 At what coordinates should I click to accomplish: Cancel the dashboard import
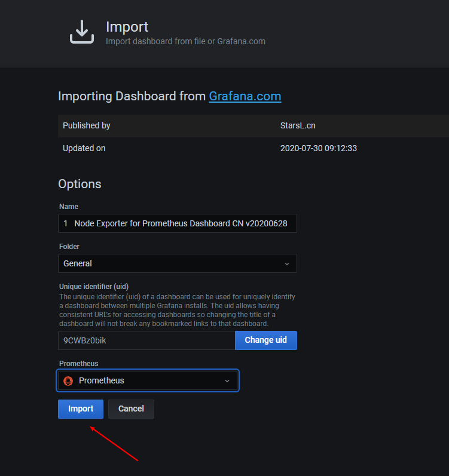coord(131,409)
